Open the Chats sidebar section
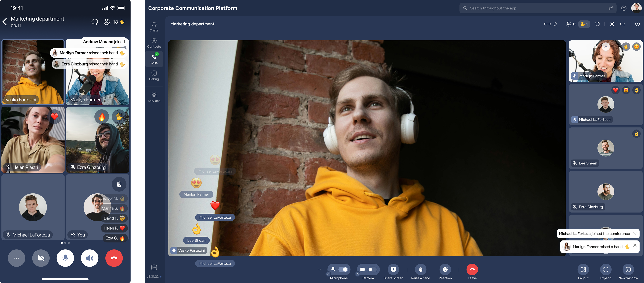 coord(154,26)
